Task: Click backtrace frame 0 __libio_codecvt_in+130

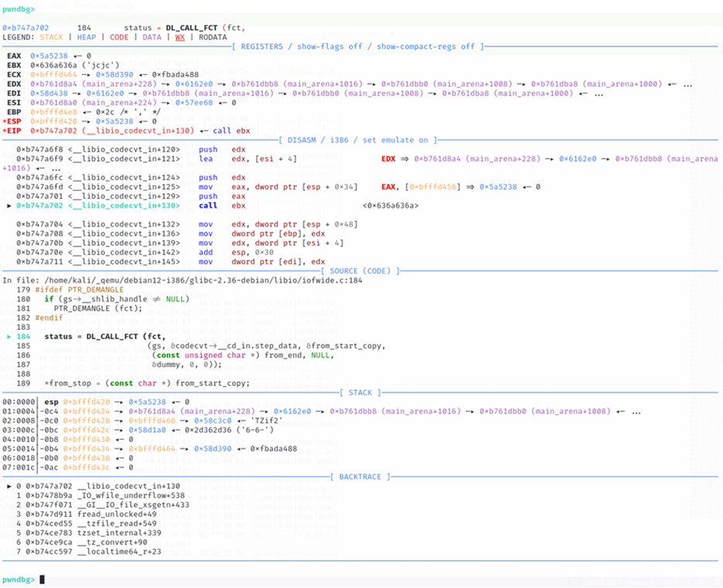Action: [93, 486]
